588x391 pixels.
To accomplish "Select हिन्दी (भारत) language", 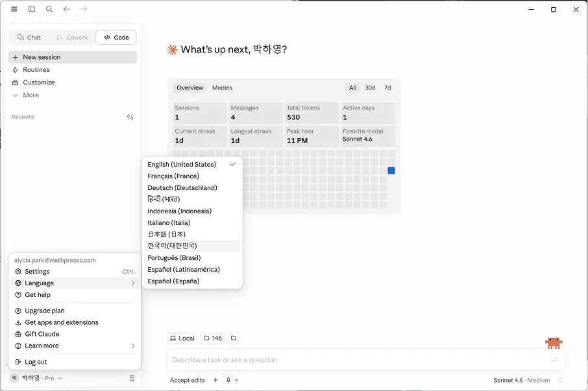I will pyautogui.click(x=192, y=199).
